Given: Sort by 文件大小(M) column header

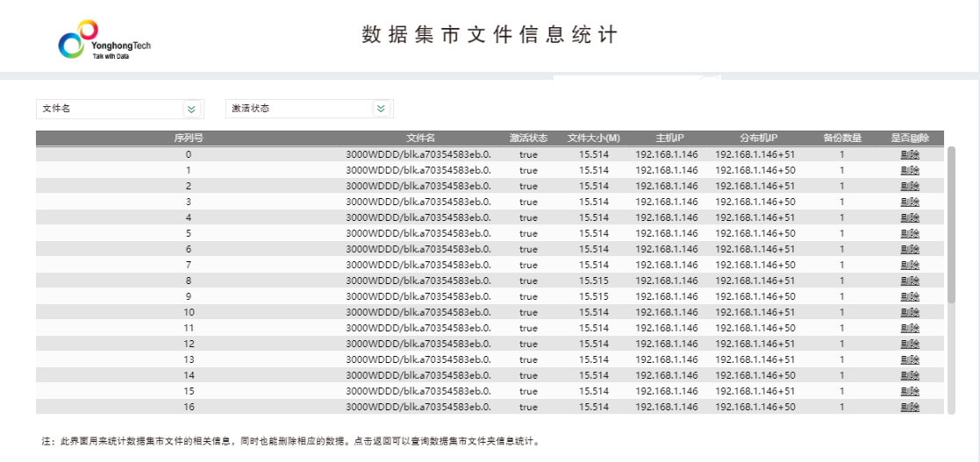Looking at the screenshot, I should [594, 138].
